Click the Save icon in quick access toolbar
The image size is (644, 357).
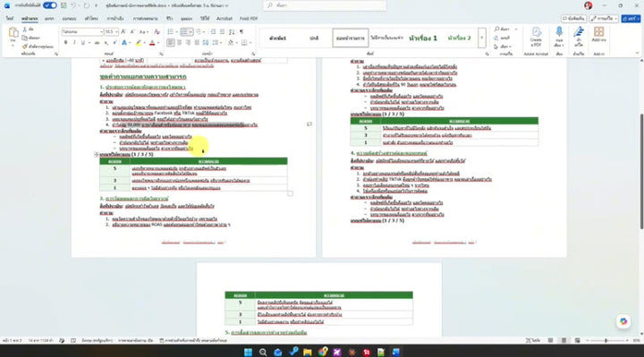pos(64,5)
